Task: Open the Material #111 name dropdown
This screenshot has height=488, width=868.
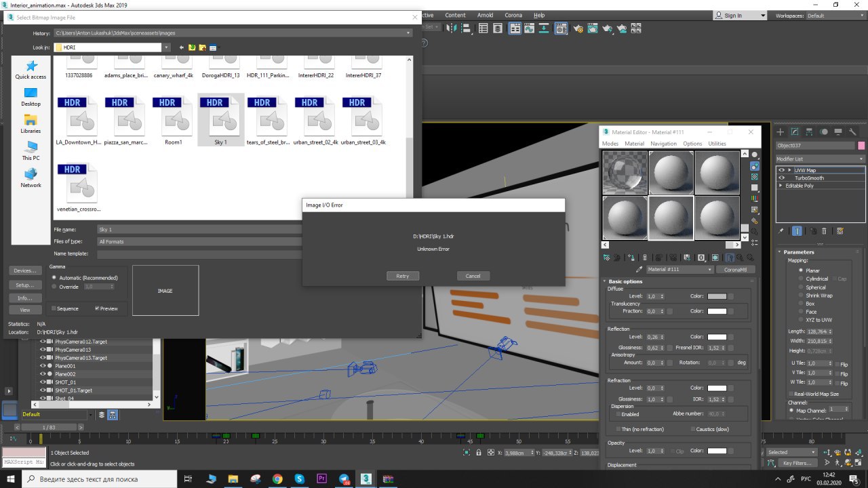Action: (709, 270)
